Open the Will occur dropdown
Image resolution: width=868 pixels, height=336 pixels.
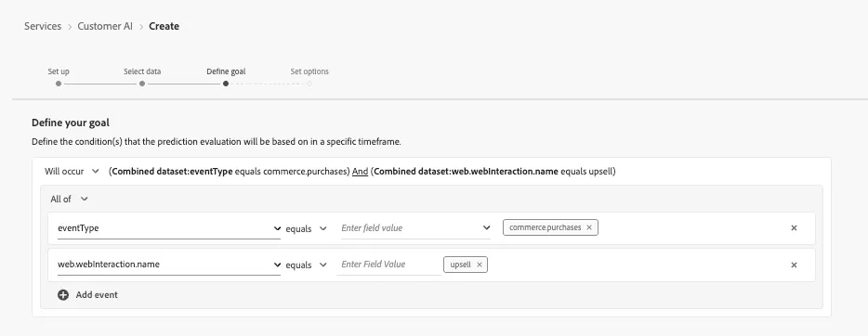click(72, 172)
